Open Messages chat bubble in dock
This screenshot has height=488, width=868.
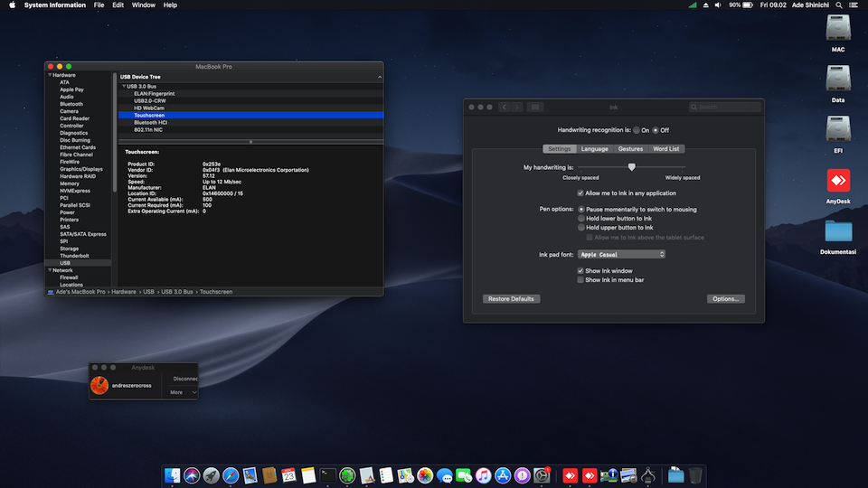(x=444, y=475)
